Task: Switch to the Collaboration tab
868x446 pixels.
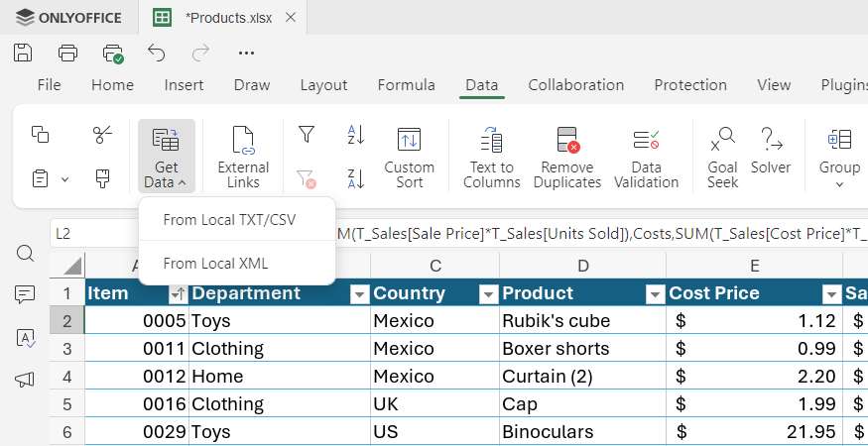Action: tap(575, 85)
